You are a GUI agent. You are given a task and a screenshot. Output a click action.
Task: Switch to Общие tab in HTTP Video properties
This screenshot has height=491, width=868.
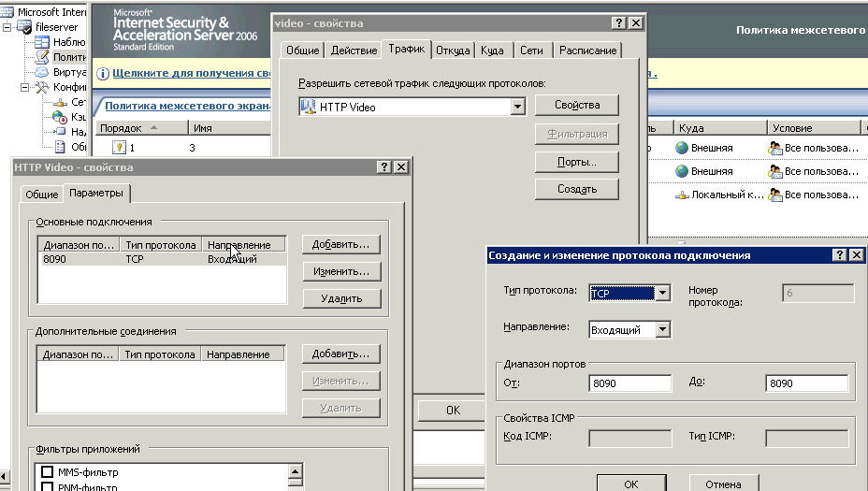click(x=41, y=195)
